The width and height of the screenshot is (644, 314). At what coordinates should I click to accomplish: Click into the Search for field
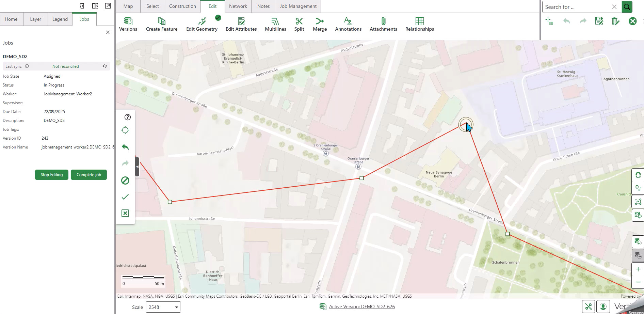577,7
